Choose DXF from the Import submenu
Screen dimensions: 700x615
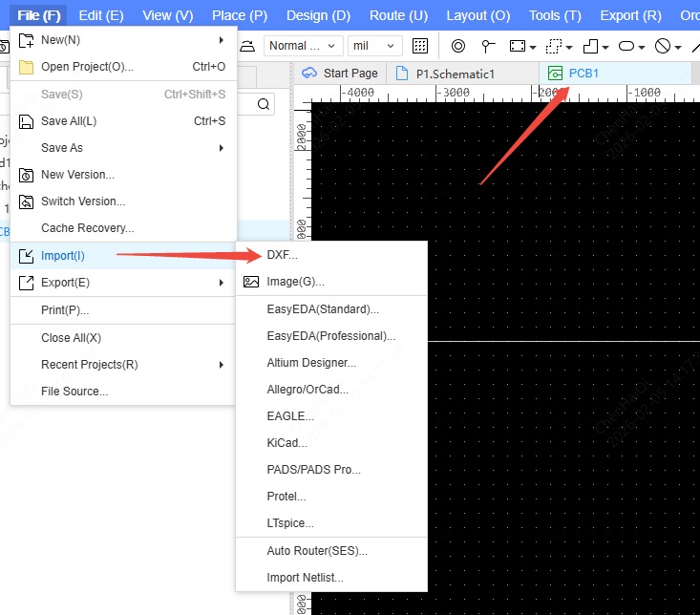point(283,256)
